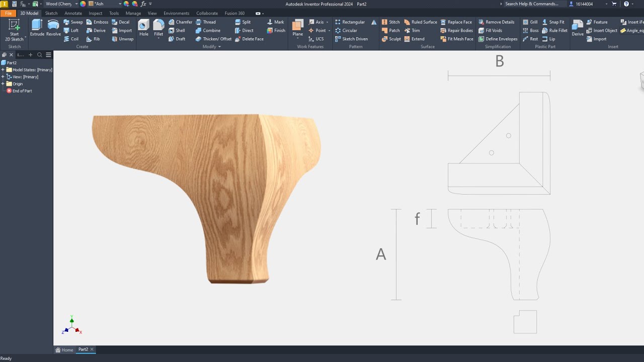The image size is (644, 362).
Task: Open the File menu
Action: pyautogui.click(x=8, y=14)
